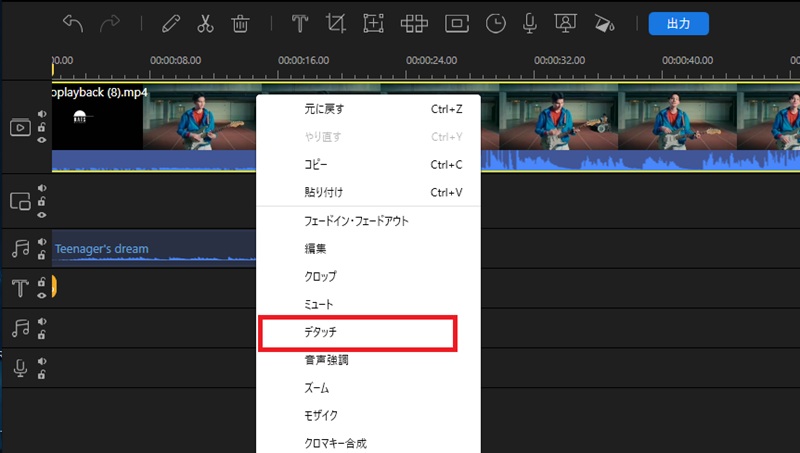The width and height of the screenshot is (800, 453).
Task: Mute the picture-in-picture track speaker
Action: (42, 188)
